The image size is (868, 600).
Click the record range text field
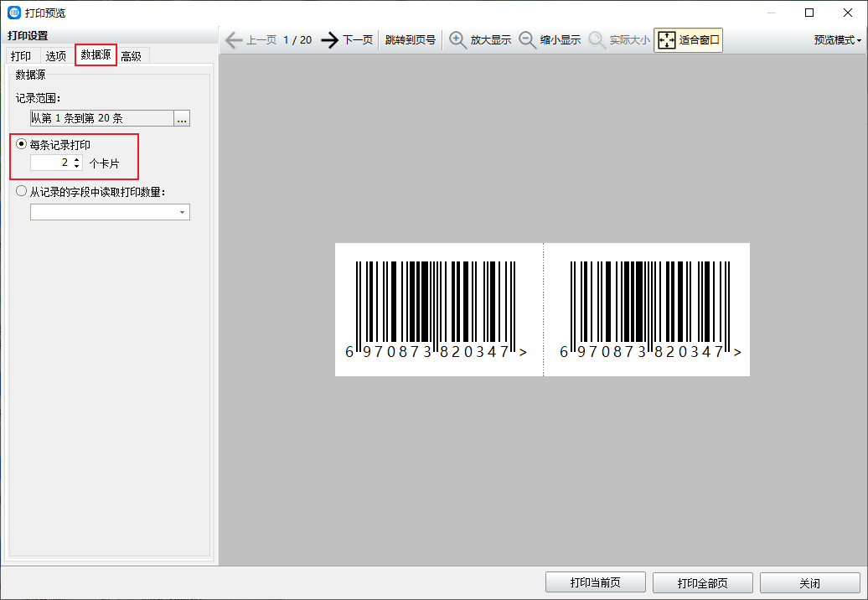pos(102,118)
